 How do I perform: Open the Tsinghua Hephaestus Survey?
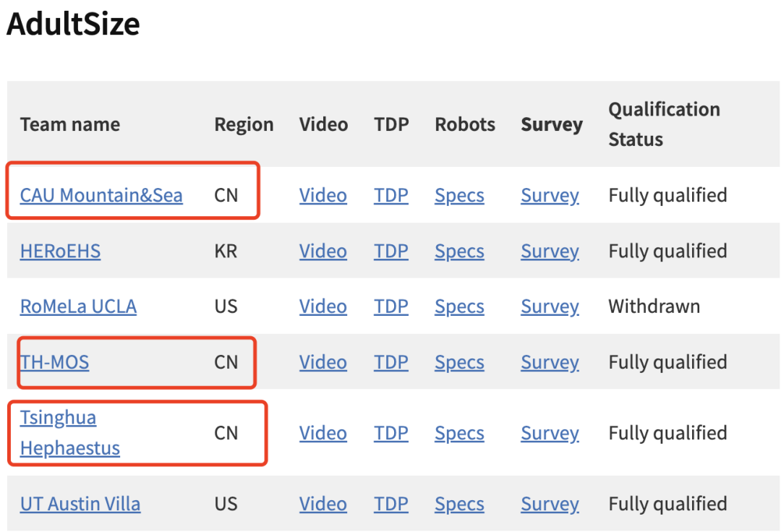tap(550, 432)
